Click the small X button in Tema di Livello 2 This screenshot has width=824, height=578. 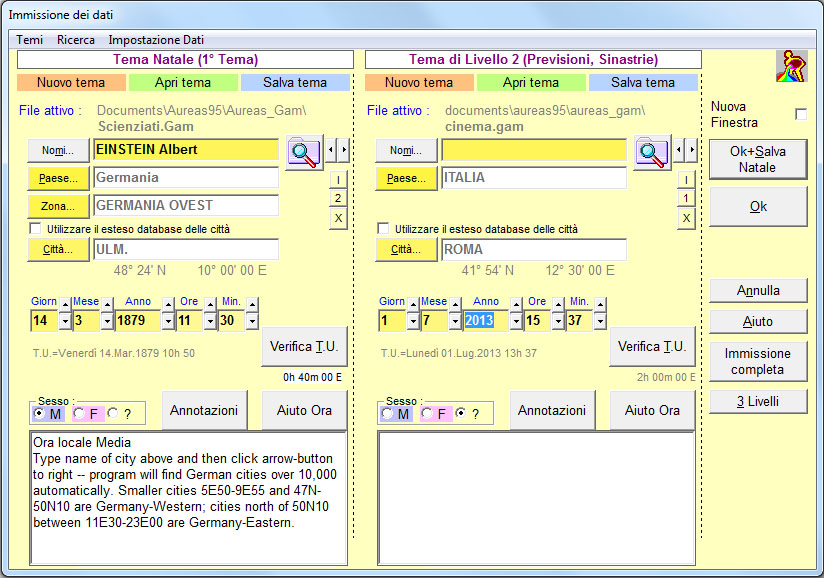[686, 218]
